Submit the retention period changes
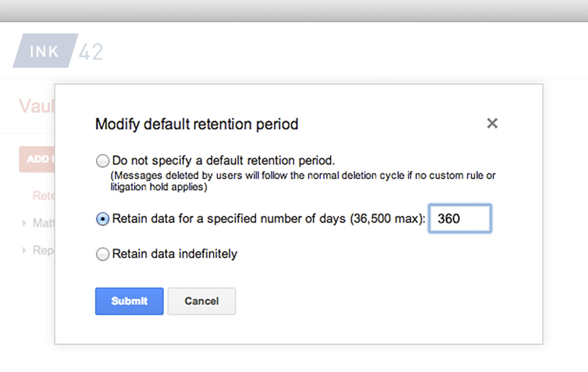Image resolution: width=588 pixels, height=372 pixels. [129, 301]
